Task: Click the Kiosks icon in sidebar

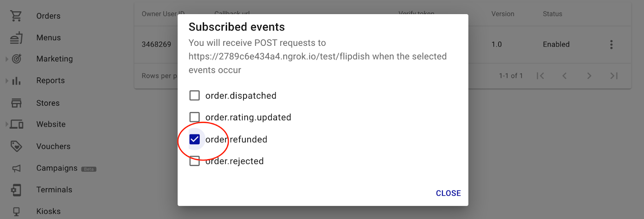Action: [x=17, y=211]
